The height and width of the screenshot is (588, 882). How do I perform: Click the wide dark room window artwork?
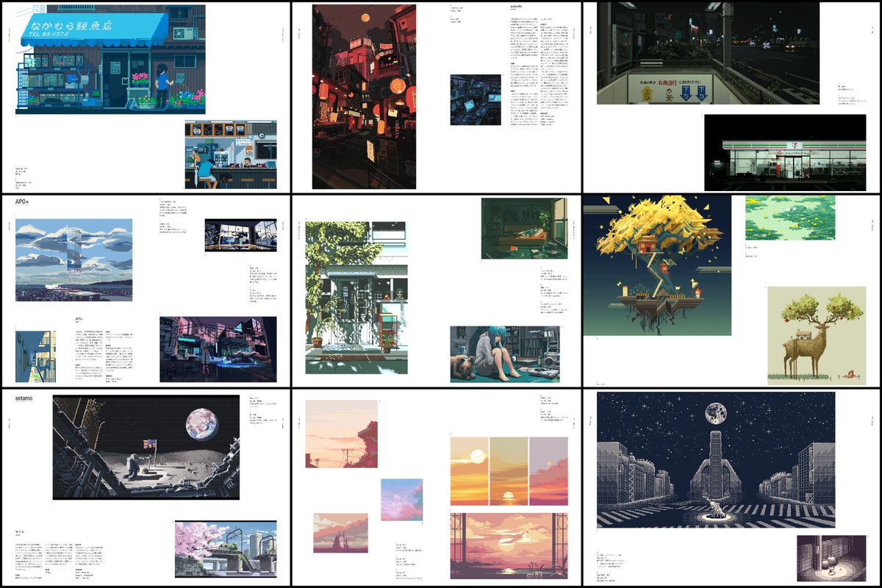[x=240, y=235]
